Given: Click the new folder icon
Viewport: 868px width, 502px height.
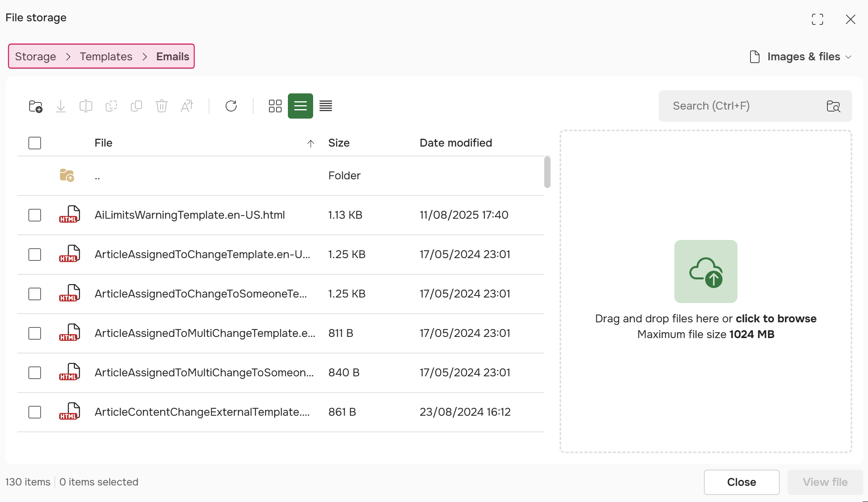Looking at the screenshot, I should [x=35, y=106].
